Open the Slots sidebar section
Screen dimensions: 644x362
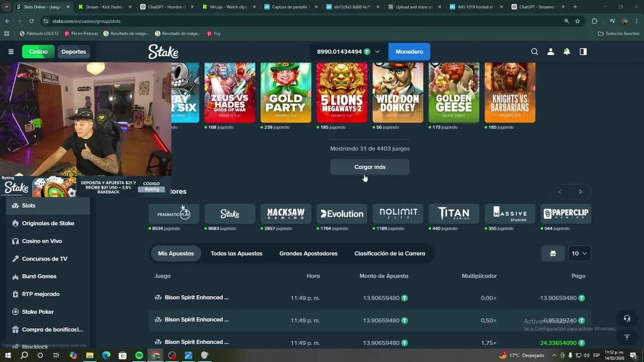(x=29, y=205)
